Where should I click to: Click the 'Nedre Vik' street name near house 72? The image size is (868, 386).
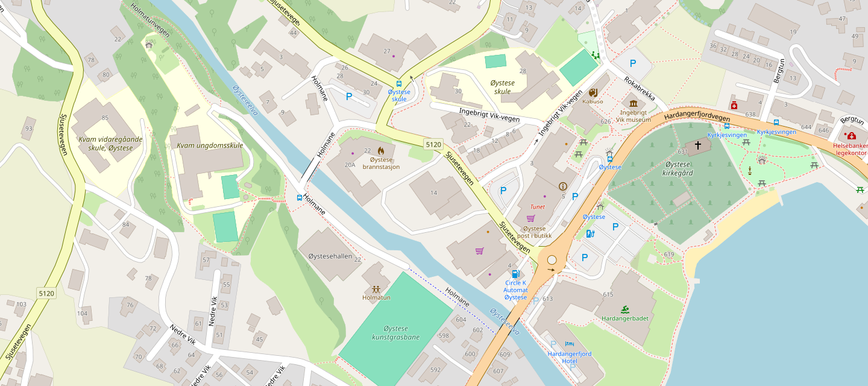(x=183, y=336)
